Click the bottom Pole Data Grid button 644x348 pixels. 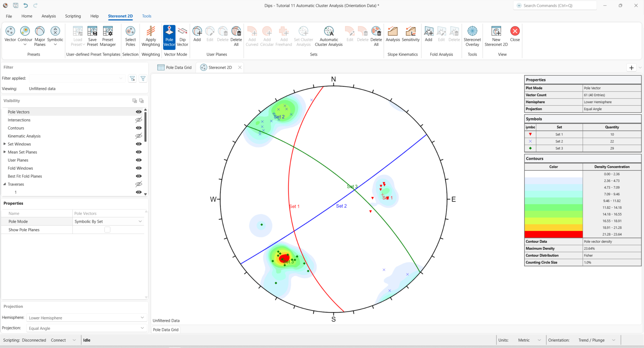166,330
